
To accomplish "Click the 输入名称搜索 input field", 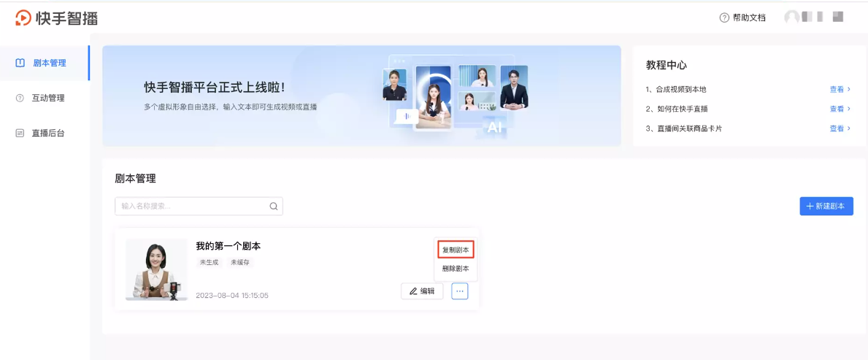I will click(x=199, y=206).
